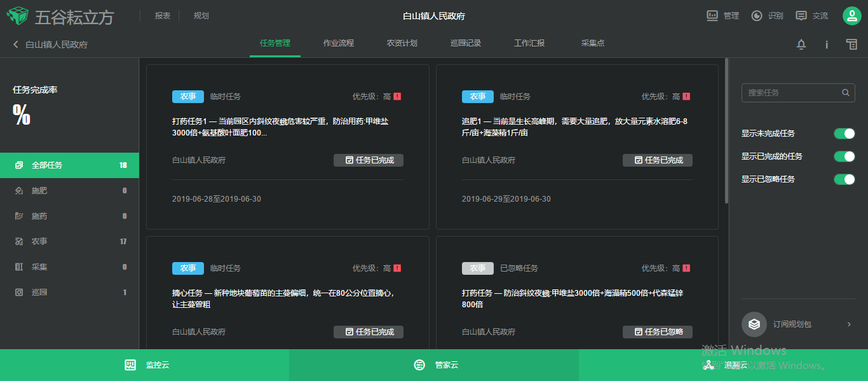
Task: Switch to the 农资计划 tab
Action: 402,43
